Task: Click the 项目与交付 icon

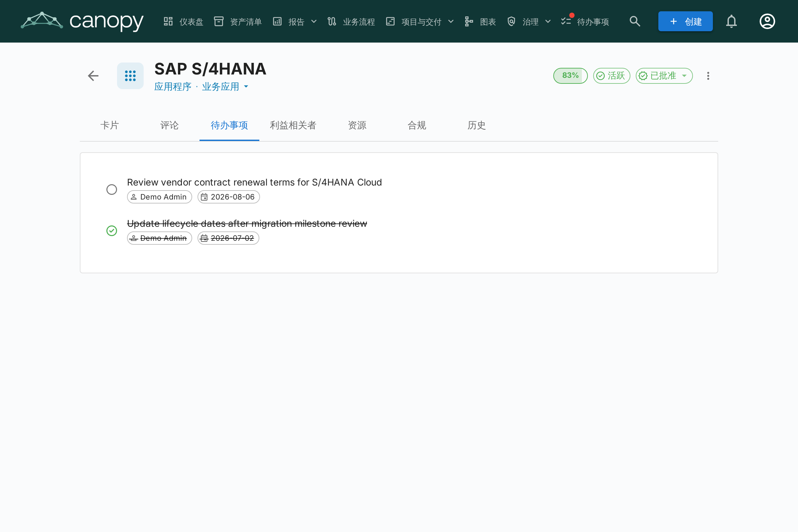Action: [x=390, y=21]
